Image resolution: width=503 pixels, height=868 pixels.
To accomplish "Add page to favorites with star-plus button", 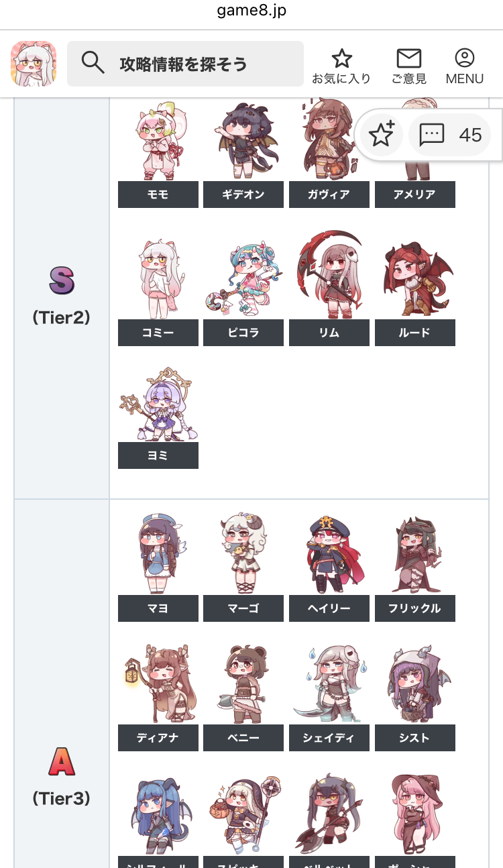I will (382, 135).
